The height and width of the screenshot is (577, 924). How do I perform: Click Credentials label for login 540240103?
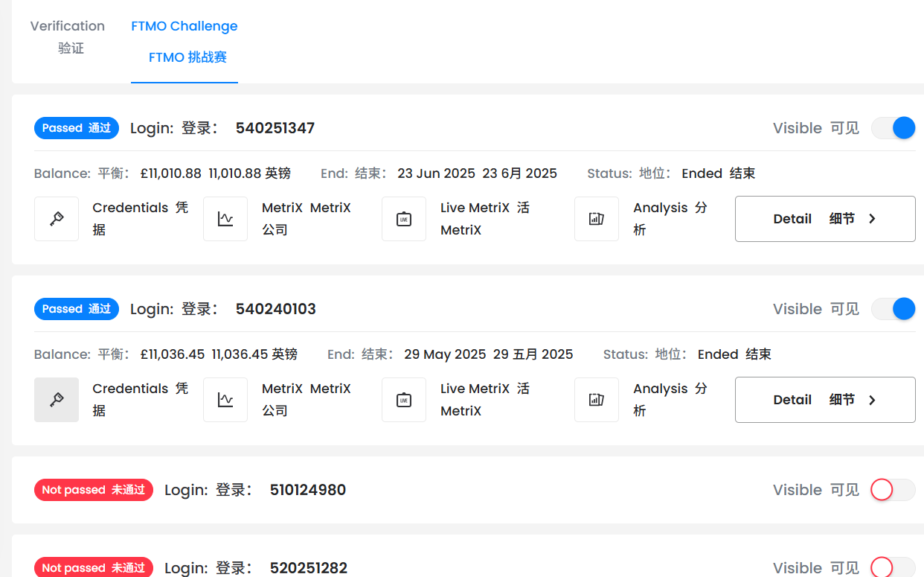(x=141, y=400)
